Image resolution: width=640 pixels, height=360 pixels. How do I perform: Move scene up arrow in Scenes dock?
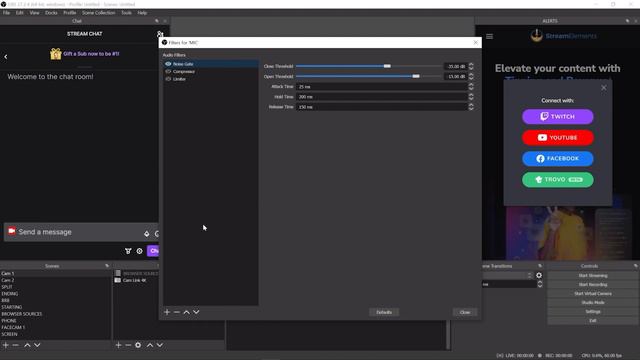pyautogui.click(x=27, y=345)
